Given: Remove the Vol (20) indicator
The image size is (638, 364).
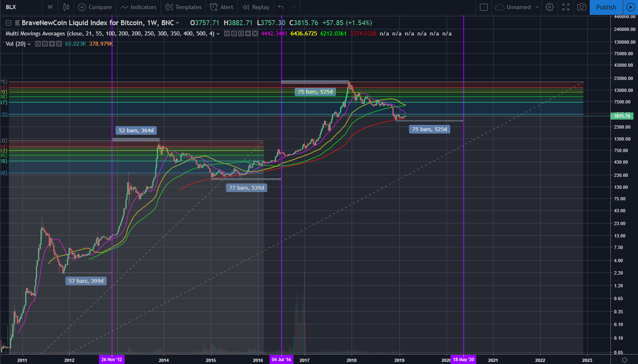Looking at the screenshot, I should pyautogui.click(x=59, y=44).
